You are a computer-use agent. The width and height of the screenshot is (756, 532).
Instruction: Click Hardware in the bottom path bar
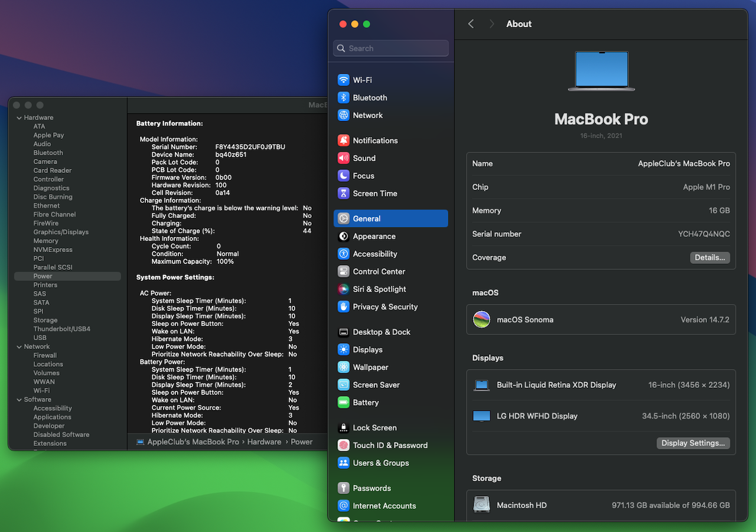tap(264, 442)
